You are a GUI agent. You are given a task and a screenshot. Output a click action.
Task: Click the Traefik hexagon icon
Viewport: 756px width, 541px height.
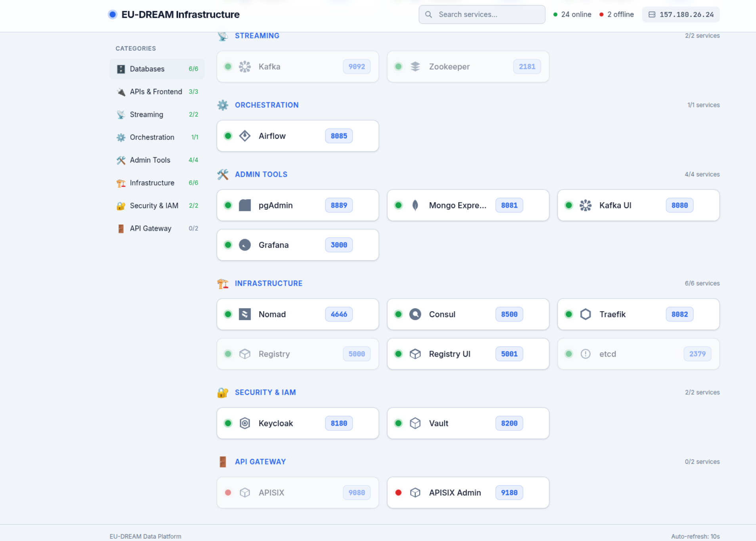pos(585,314)
